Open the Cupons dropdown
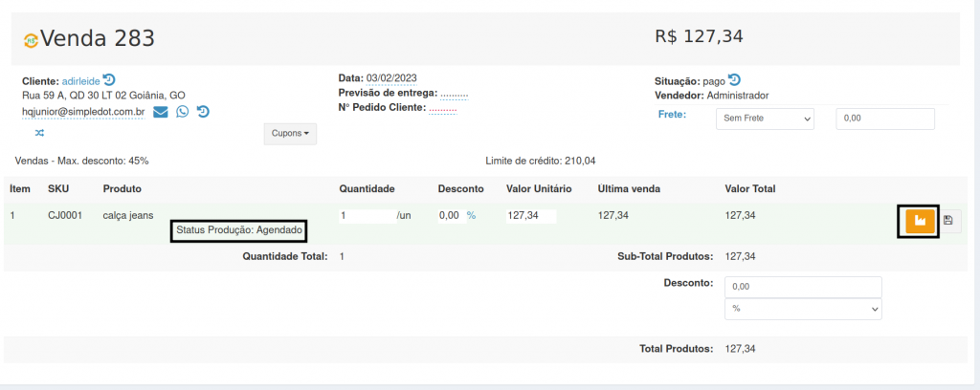 point(290,134)
